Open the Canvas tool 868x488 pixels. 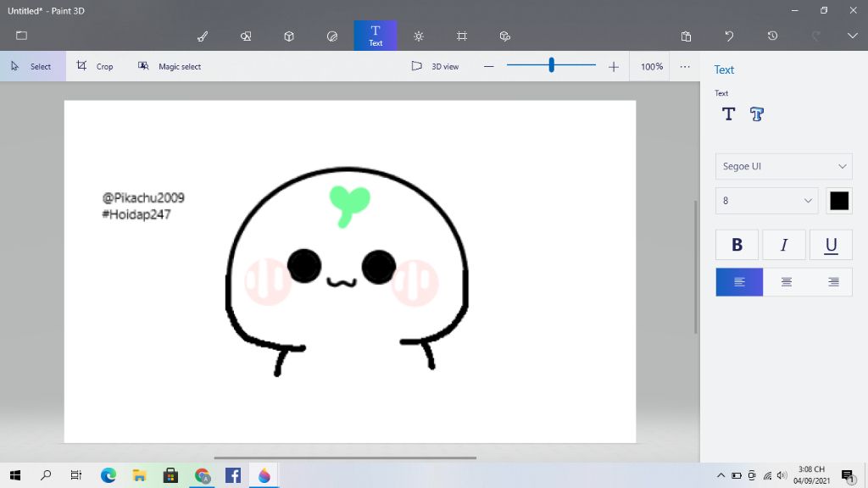(462, 36)
